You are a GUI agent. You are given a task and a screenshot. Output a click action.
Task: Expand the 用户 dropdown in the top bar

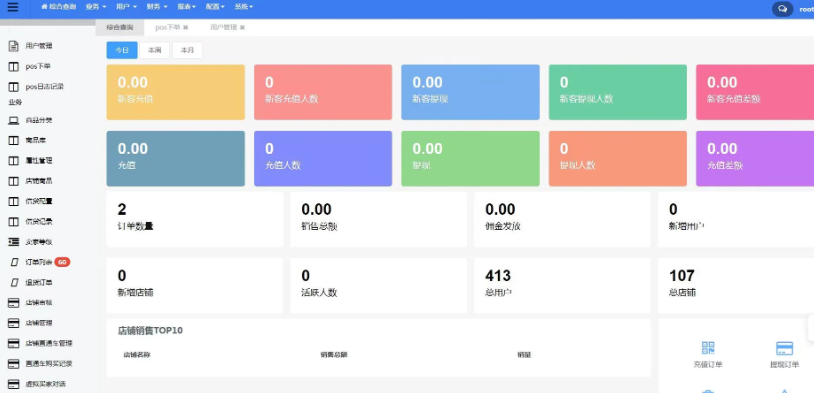pyautogui.click(x=127, y=7)
